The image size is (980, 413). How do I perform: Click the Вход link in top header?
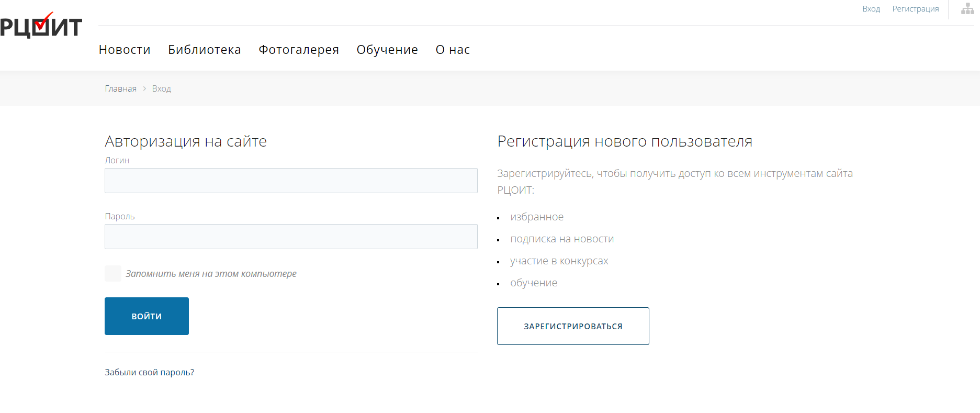coord(871,9)
